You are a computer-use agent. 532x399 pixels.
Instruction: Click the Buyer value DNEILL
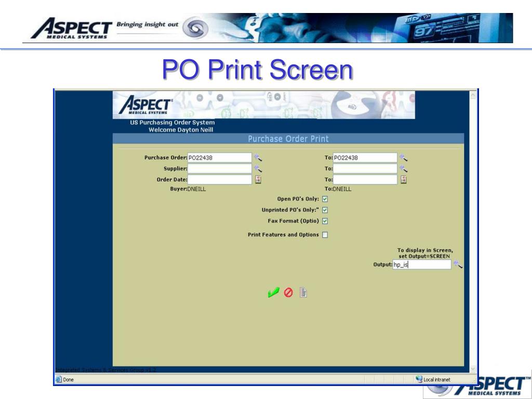pyautogui.click(x=196, y=189)
